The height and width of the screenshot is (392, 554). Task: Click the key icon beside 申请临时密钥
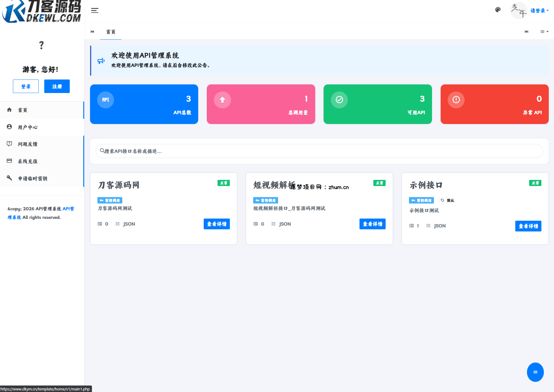(10, 178)
